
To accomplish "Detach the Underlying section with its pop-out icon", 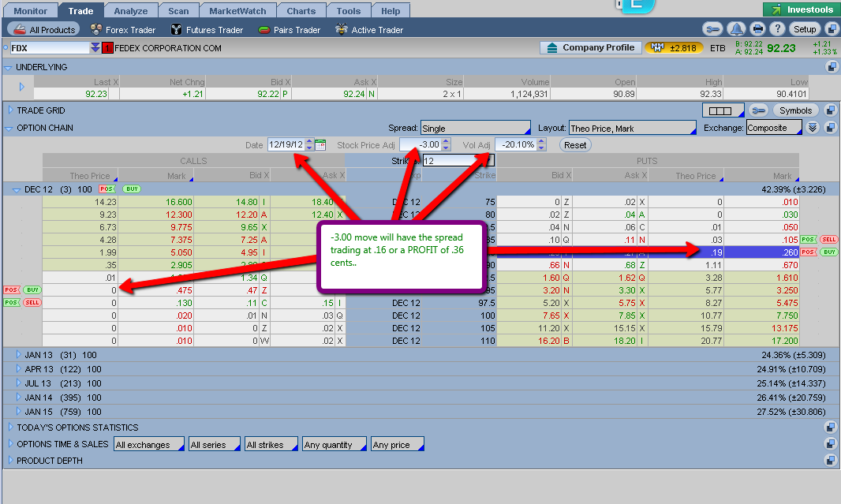I will tap(831, 67).
